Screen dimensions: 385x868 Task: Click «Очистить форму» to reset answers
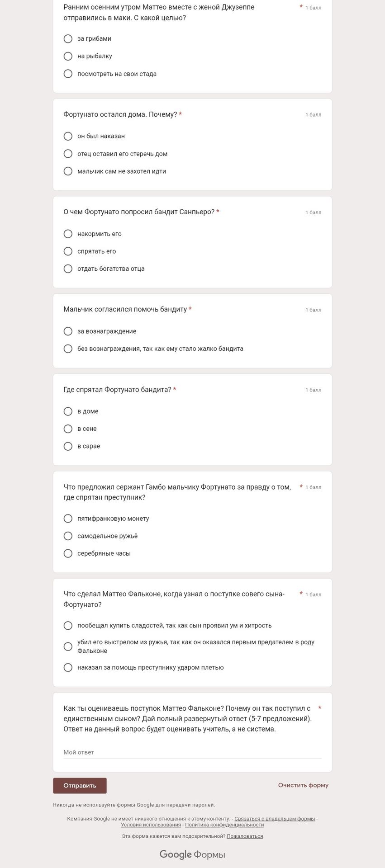303,785
